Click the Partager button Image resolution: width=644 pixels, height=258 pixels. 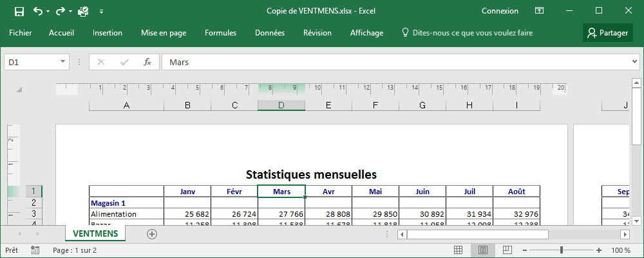point(607,33)
